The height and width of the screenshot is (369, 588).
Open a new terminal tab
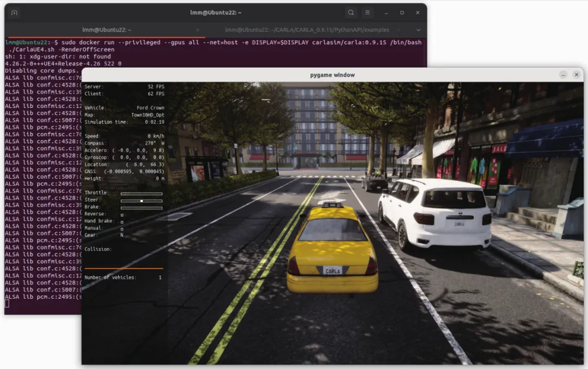14,13
